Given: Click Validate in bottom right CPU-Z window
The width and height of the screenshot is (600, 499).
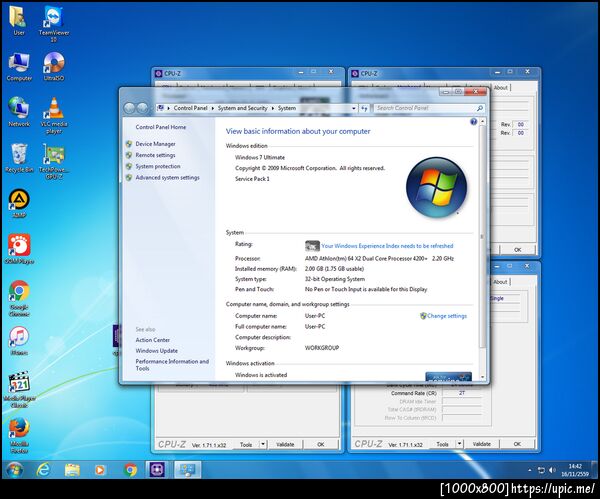Looking at the screenshot, I should (481, 444).
